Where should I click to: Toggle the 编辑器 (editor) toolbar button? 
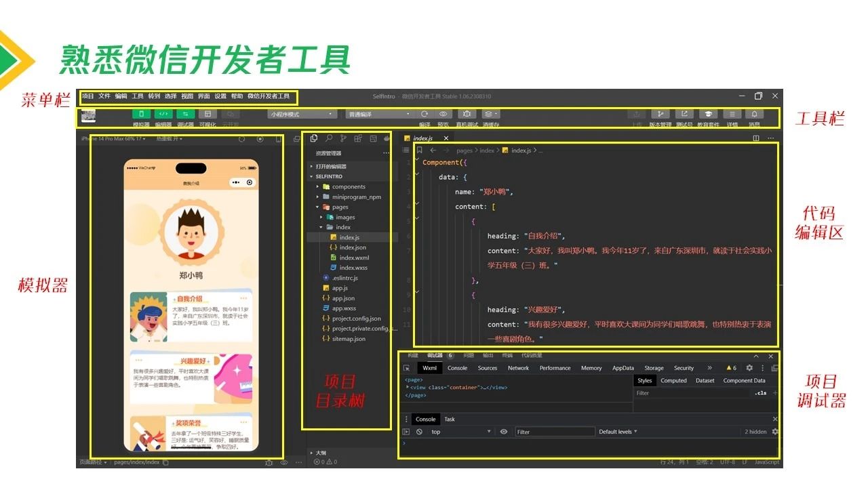click(x=163, y=114)
